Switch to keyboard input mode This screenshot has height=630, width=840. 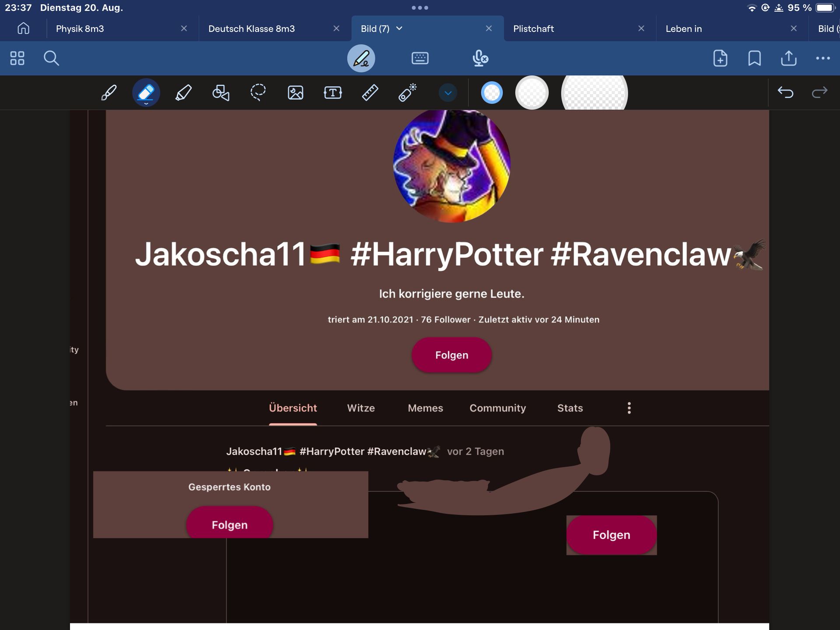coord(420,58)
